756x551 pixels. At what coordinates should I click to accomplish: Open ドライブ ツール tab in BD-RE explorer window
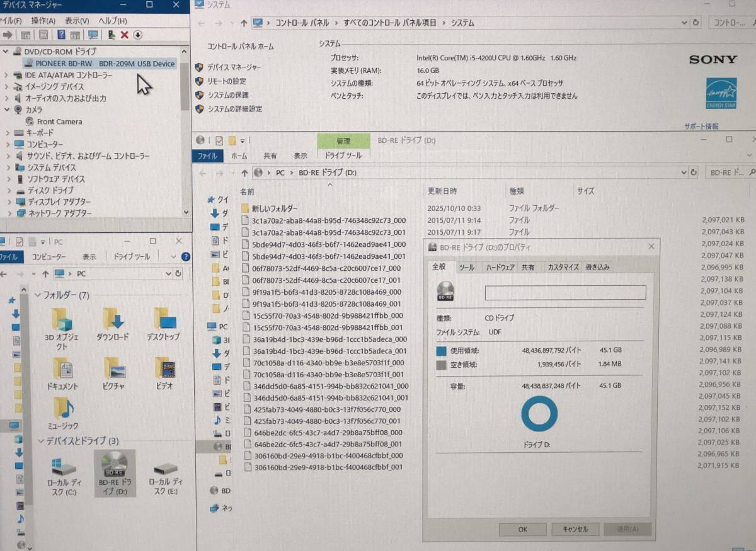(x=343, y=156)
